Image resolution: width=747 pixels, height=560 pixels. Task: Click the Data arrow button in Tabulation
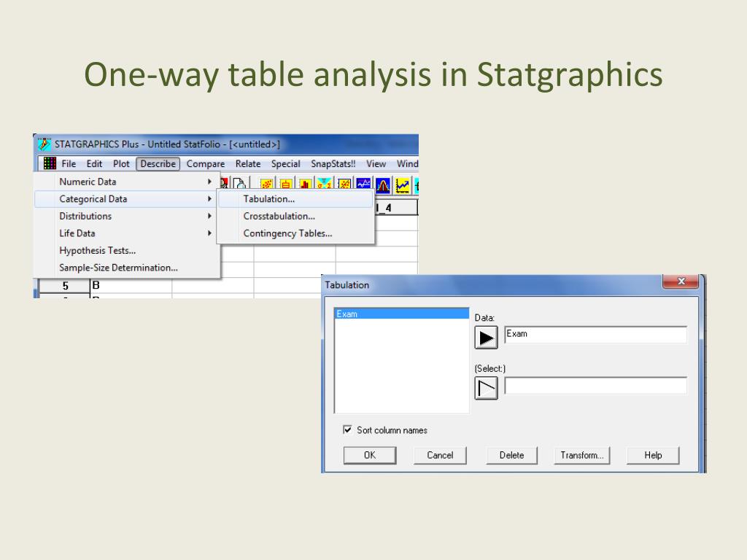[x=486, y=338]
